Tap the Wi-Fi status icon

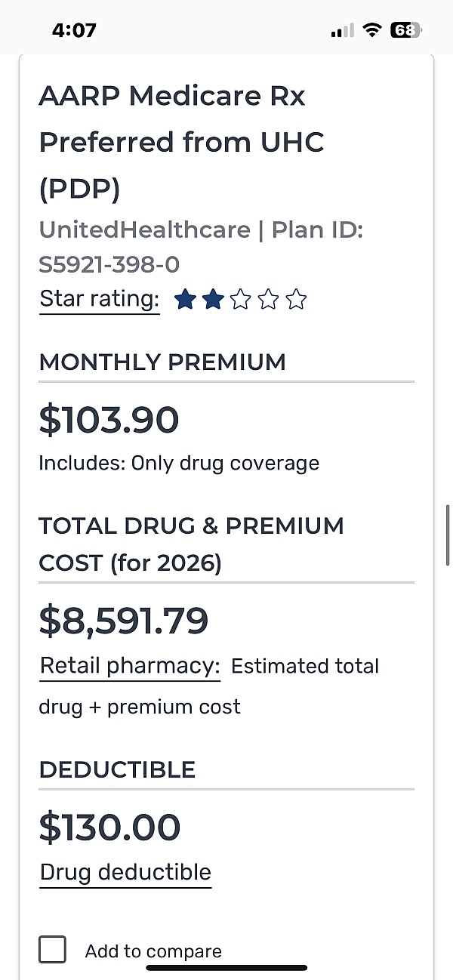371,30
